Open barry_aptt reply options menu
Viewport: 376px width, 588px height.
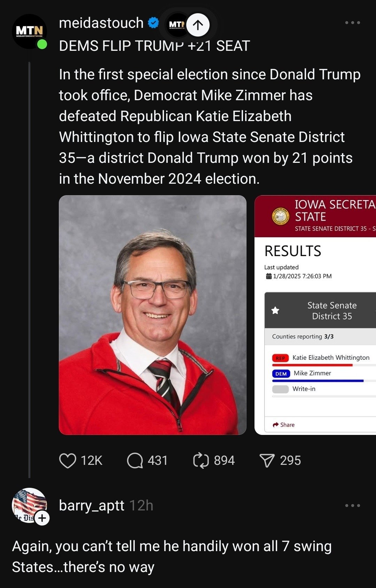click(x=352, y=506)
